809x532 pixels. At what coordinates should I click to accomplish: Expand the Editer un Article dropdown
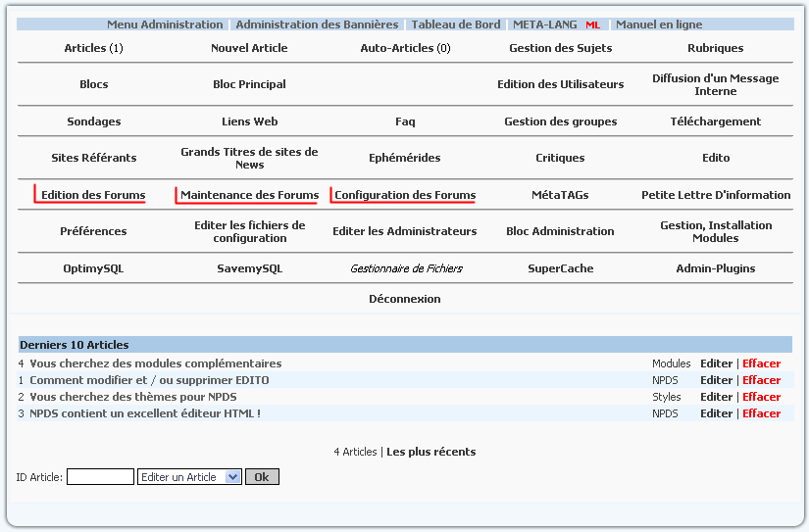click(189, 477)
